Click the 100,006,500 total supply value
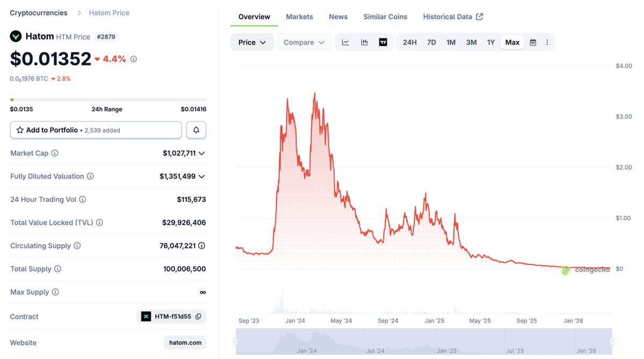Image resolution: width=644 pixels, height=359 pixels. 185,269
